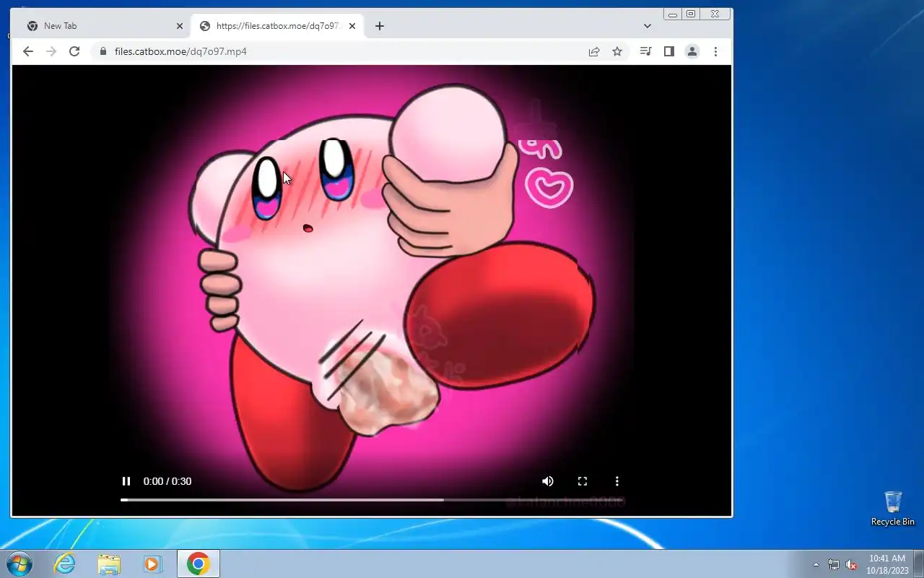The height and width of the screenshot is (578, 924).
Task: Launch Internet Explorer from the taskbar
Action: pos(65,564)
